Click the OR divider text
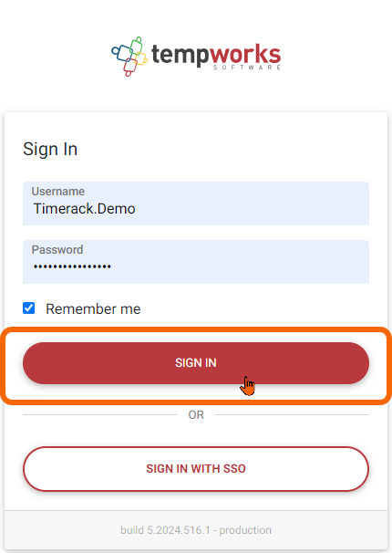This screenshot has height=553, width=392. (x=196, y=414)
